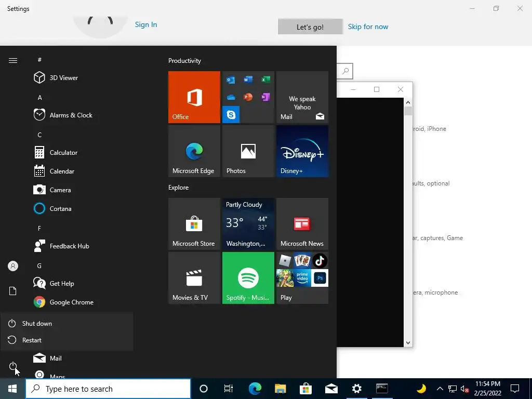532x399 pixels.
Task: Click the C letter header in the app list
Action: tap(39, 135)
